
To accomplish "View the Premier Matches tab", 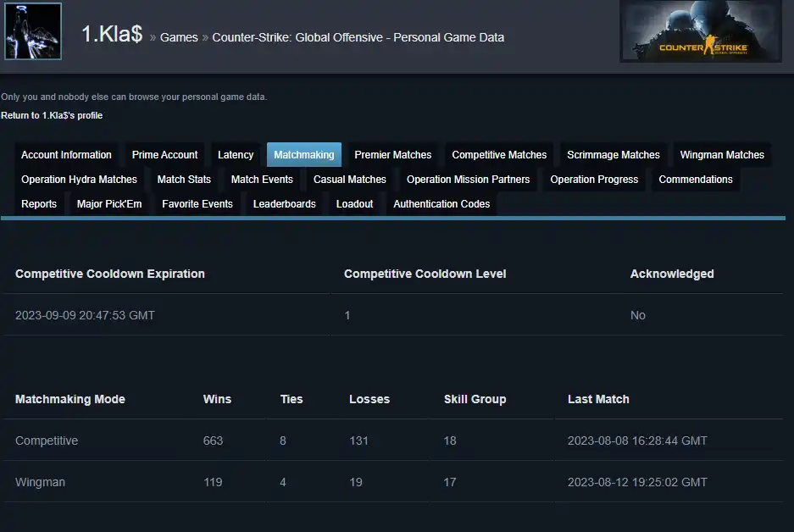I will (393, 155).
